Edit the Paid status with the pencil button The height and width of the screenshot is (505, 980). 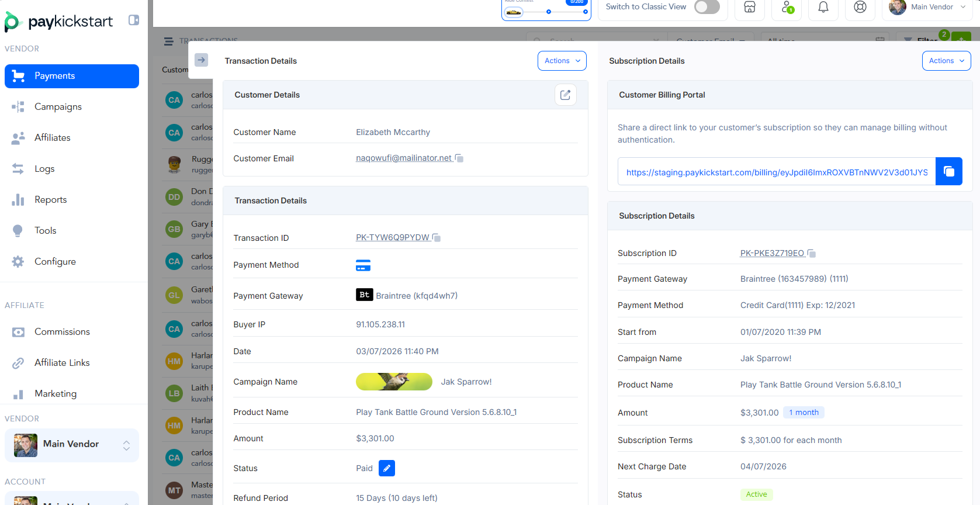tap(387, 468)
